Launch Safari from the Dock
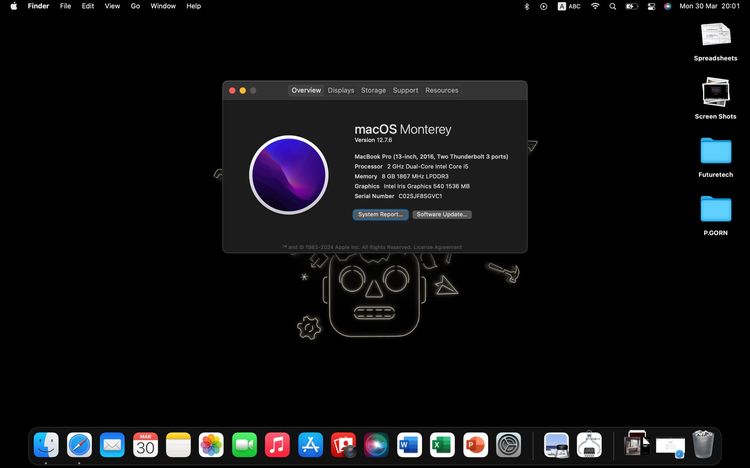The width and height of the screenshot is (750, 468). point(79,445)
